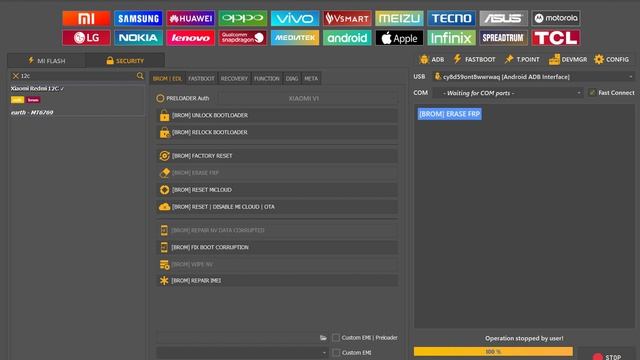This screenshot has height=360, width=640.
Task: Open the FASTBOOT tool
Action: pyautogui.click(x=474, y=60)
